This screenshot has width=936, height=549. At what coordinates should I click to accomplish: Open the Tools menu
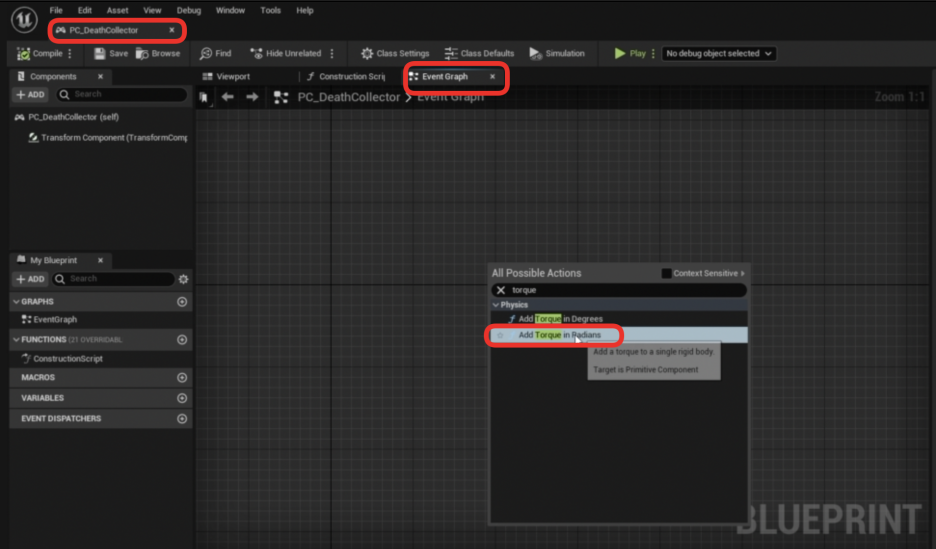[x=270, y=10]
